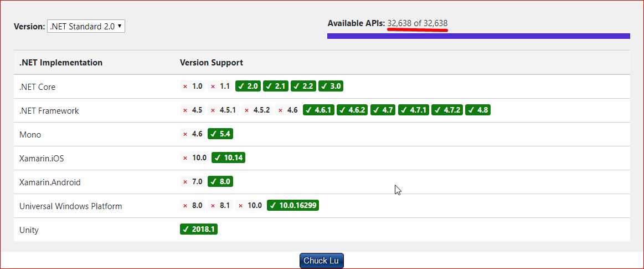Click the Version label beside the dropdown
Viewport: 644px width, 269px height.
(x=29, y=26)
